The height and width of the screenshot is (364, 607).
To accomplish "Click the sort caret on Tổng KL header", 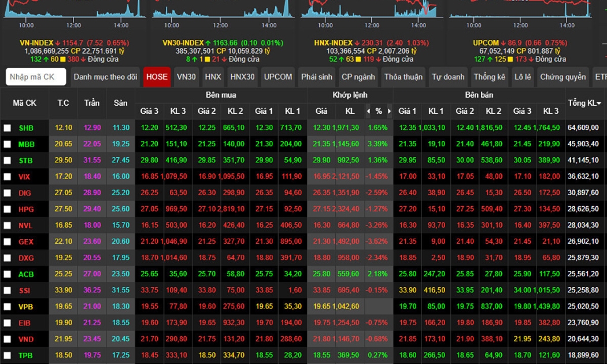I will point(598,103).
